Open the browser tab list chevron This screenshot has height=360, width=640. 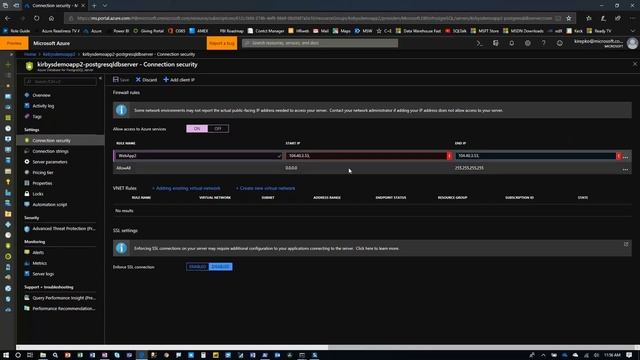(x=105, y=6)
